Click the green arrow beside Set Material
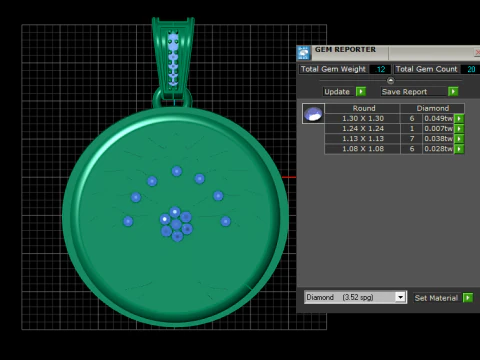Viewport: 480px width, 360px height. pyautogui.click(x=468, y=298)
